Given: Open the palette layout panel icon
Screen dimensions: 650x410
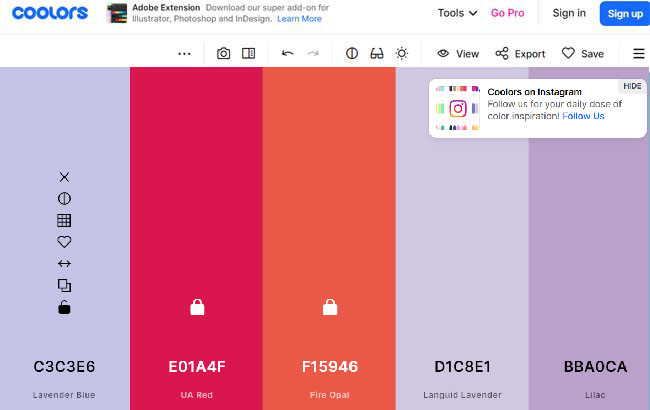Looking at the screenshot, I should tap(248, 53).
